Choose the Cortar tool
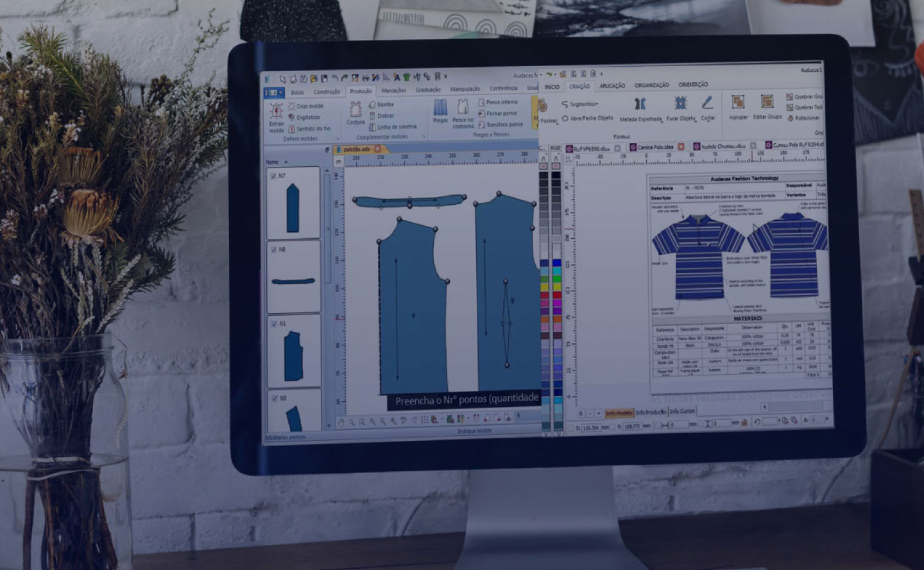The width and height of the screenshot is (924, 570). [708, 108]
